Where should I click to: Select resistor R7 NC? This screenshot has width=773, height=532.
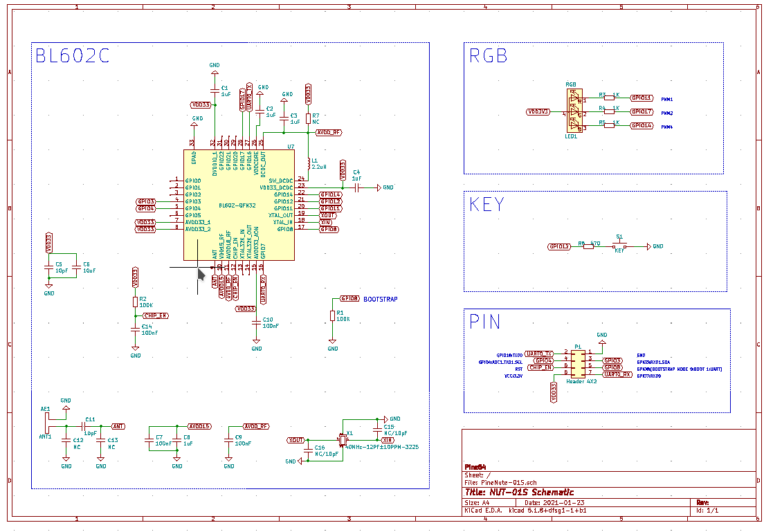click(x=308, y=118)
